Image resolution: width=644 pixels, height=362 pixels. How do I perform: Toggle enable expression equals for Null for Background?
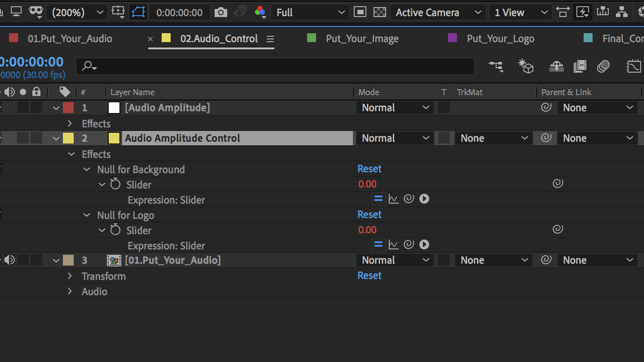click(378, 199)
